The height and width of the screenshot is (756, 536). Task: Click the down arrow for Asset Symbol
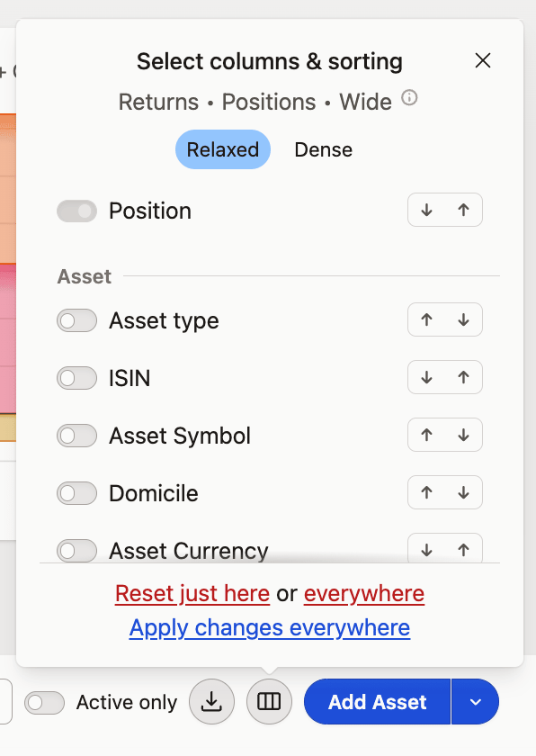click(x=463, y=435)
